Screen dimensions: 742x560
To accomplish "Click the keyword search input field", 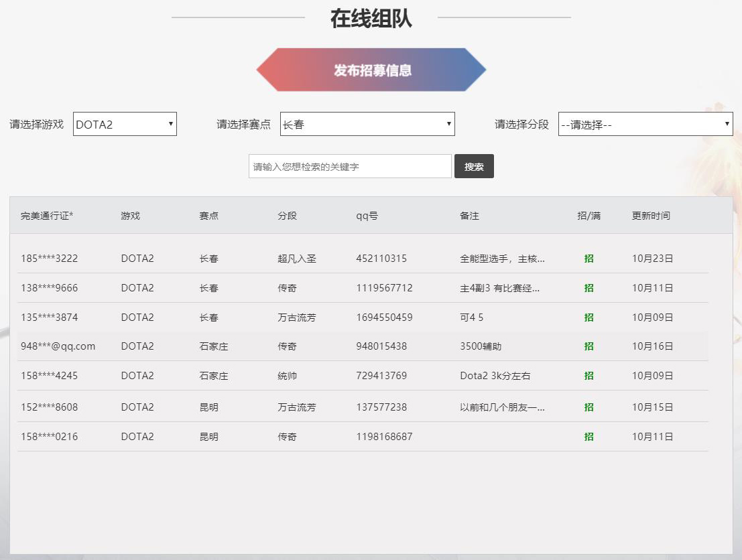I will click(x=349, y=165).
